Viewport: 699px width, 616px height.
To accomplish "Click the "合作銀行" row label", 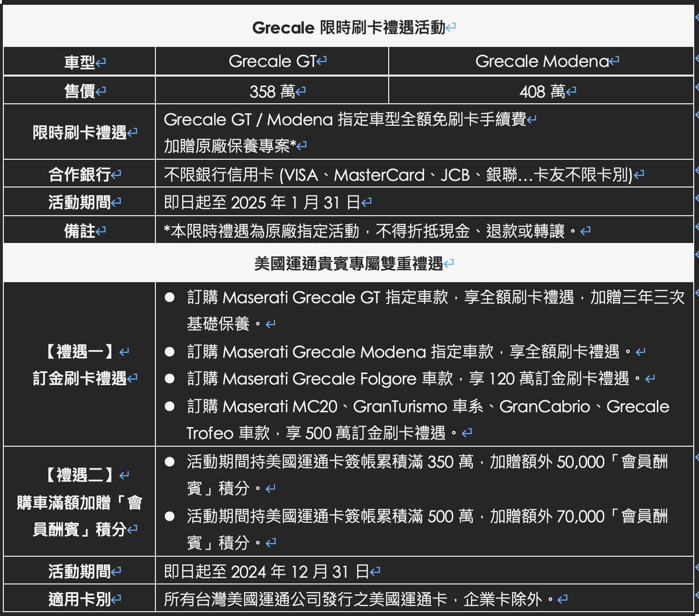I will (79, 175).
